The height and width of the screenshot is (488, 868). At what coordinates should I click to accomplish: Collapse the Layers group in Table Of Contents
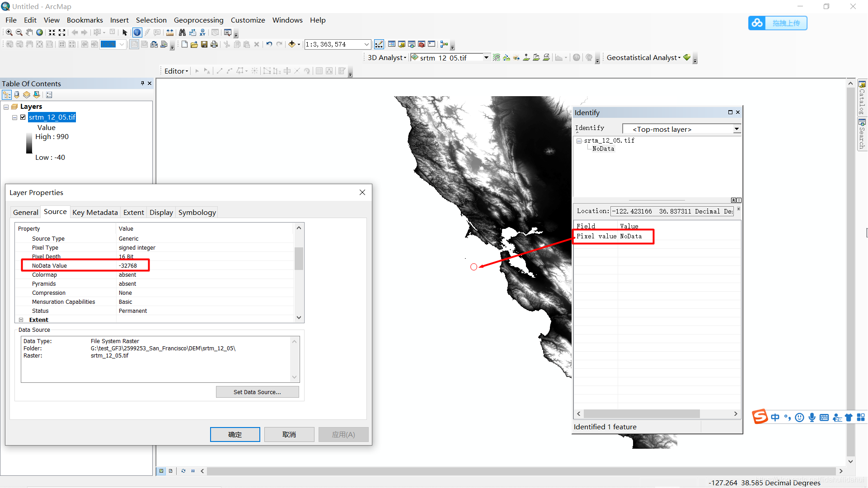point(6,107)
